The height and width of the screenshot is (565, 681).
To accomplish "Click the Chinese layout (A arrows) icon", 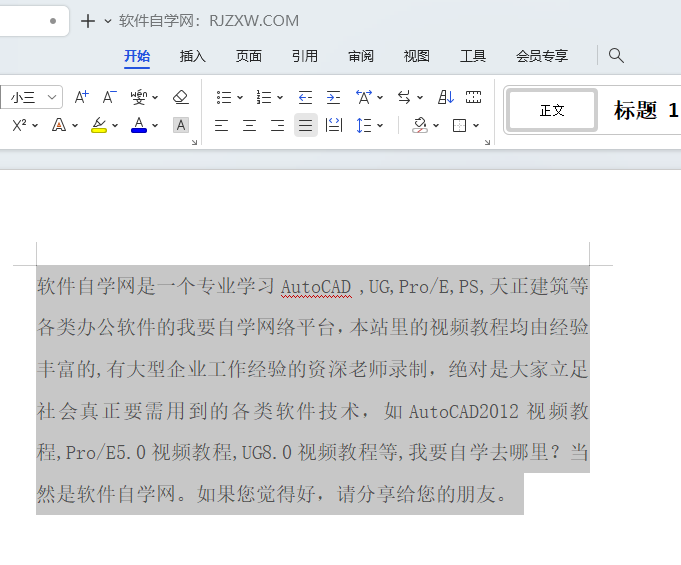I will pos(364,97).
